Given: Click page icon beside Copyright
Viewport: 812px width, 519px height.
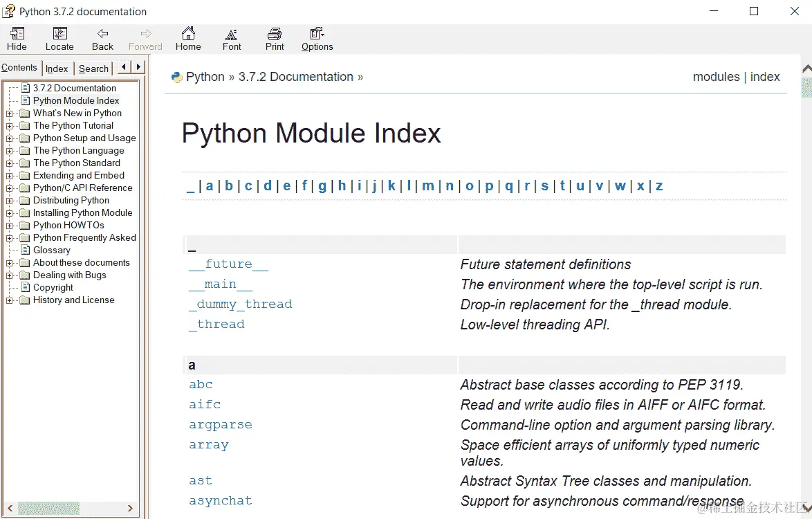Looking at the screenshot, I should point(26,287).
